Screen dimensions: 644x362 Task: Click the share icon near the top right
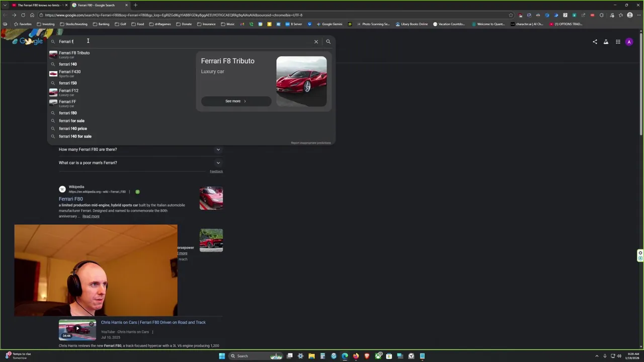pyautogui.click(x=595, y=42)
